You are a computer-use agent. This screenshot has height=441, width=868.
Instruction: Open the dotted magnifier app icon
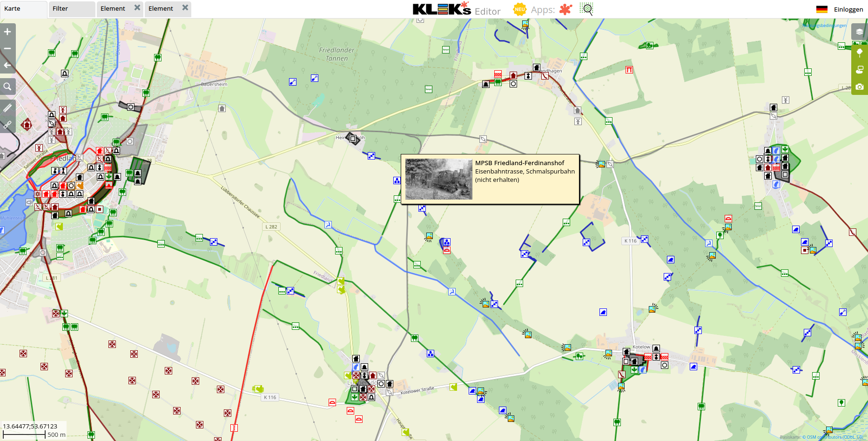coord(586,9)
